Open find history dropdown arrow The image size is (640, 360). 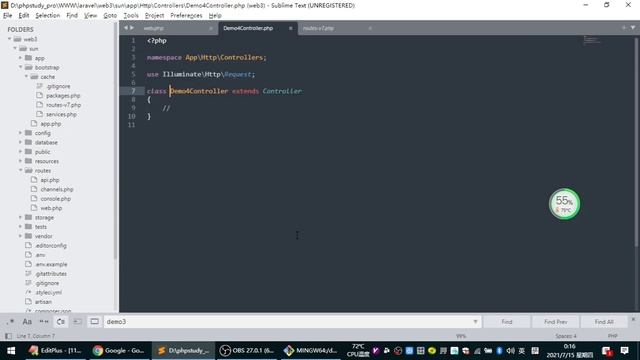tap(476, 322)
